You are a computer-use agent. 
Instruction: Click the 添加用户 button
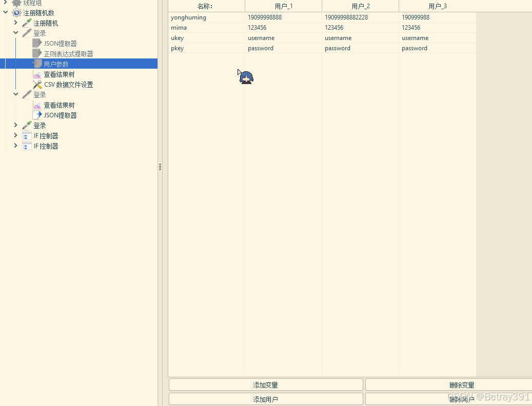[266, 399]
